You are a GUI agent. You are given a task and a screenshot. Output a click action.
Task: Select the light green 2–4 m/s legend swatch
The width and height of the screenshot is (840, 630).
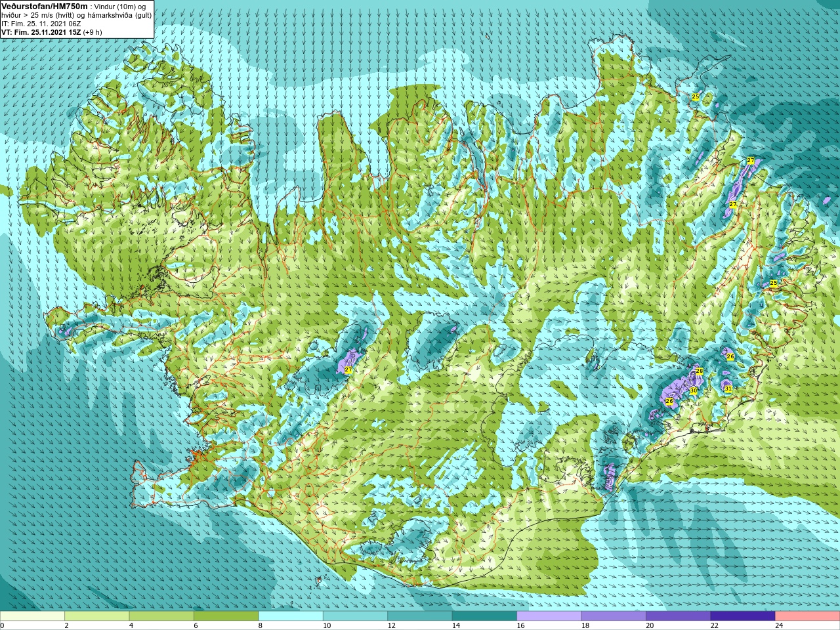97,616
